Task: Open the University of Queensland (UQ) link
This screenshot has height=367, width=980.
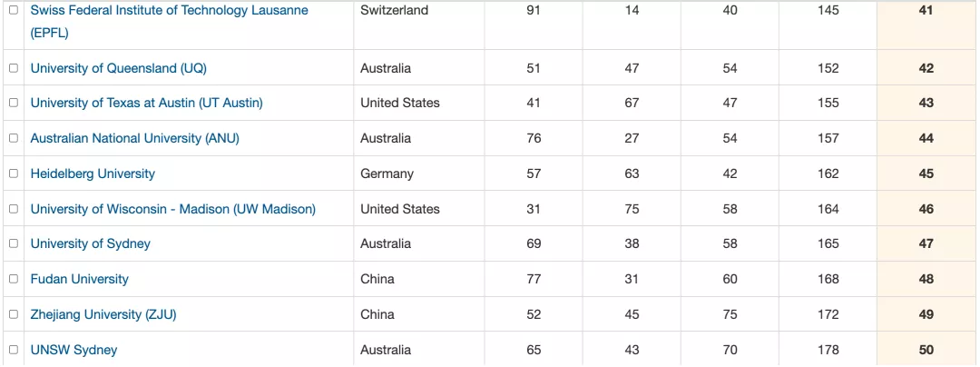Action: (119, 68)
